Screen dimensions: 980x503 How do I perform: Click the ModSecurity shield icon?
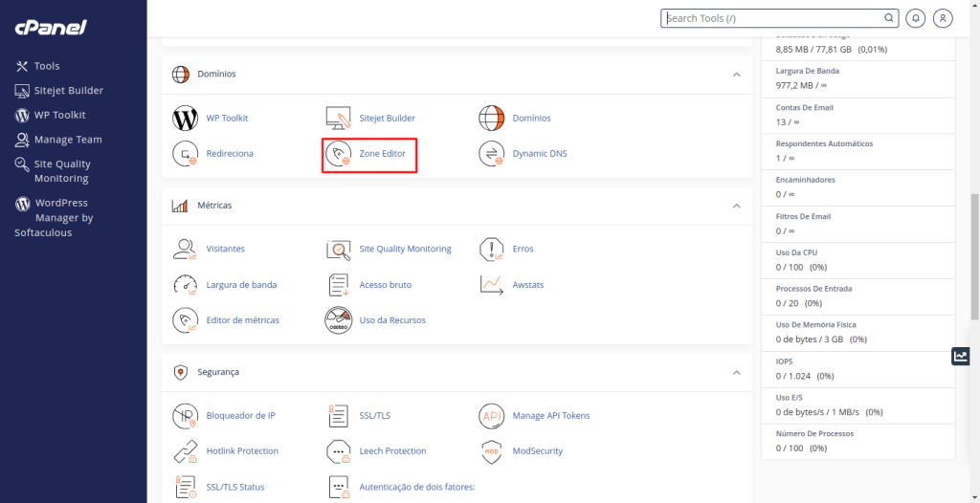(x=491, y=451)
